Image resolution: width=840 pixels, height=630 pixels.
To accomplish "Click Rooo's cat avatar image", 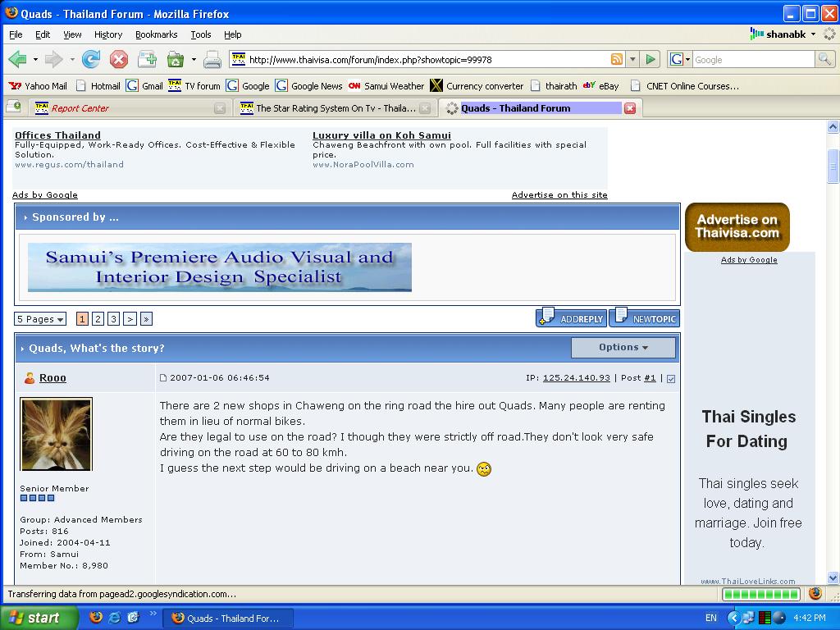I will click(x=57, y=434).
